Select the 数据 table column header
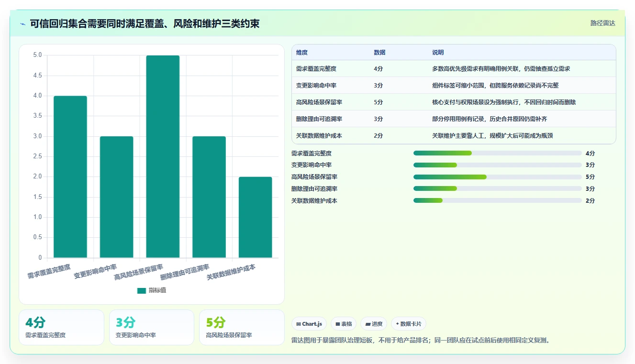The height and width of the screenshot is (364, 635). click(379, 53)
